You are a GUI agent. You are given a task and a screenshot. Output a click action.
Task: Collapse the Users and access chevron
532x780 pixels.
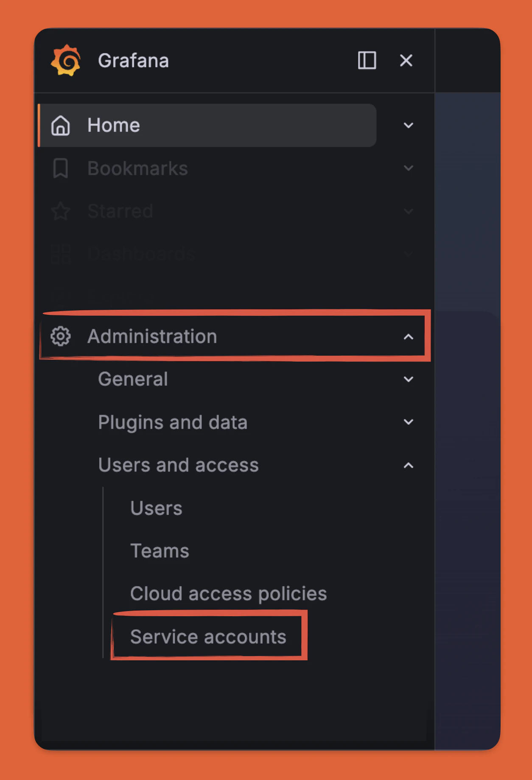coord(408,465)
